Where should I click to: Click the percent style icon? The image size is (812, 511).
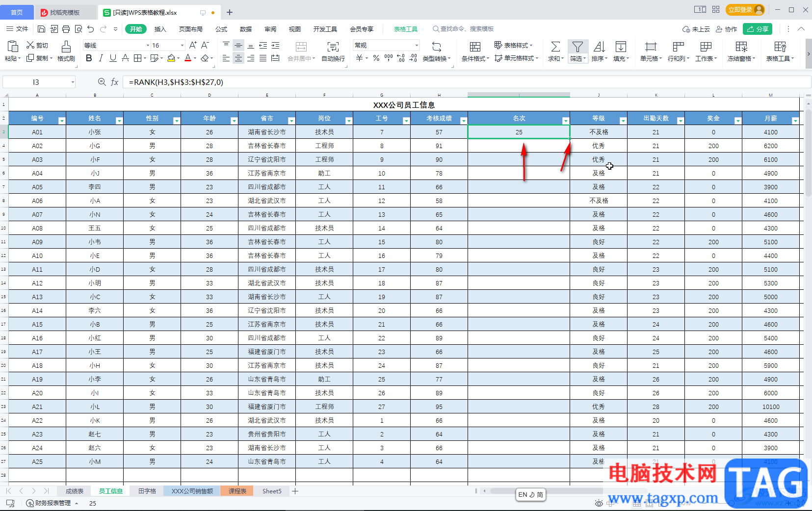[x=376, y=58]
